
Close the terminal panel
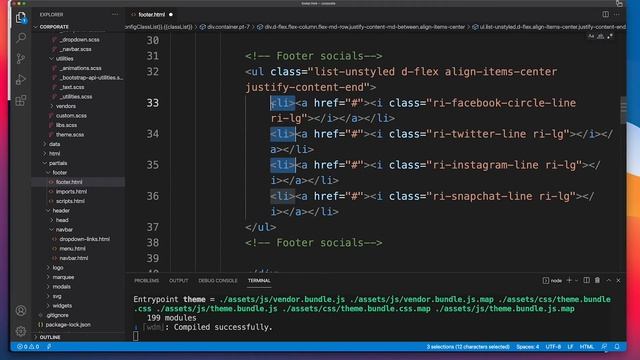[618, 280]
